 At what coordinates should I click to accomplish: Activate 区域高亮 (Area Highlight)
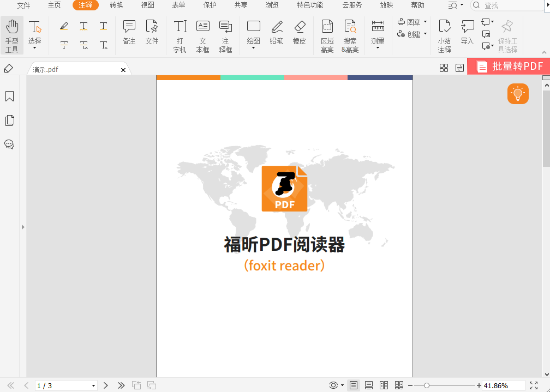327,35
